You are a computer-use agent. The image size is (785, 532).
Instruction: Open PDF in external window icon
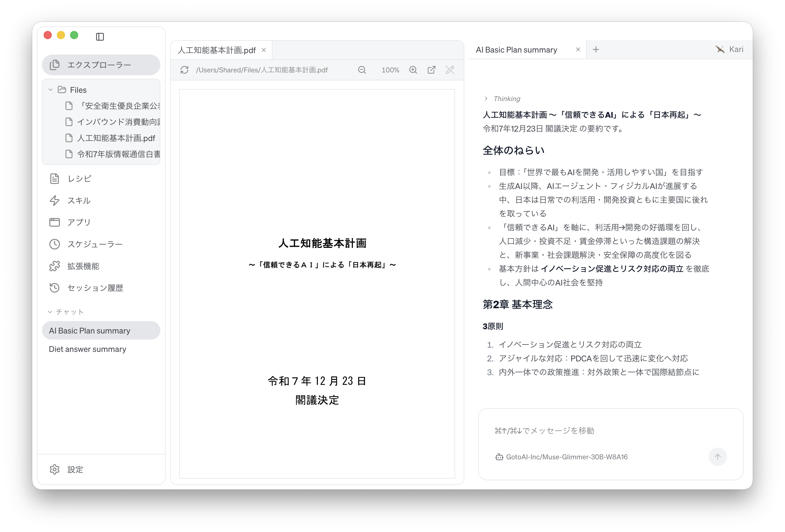coord(431,70)
